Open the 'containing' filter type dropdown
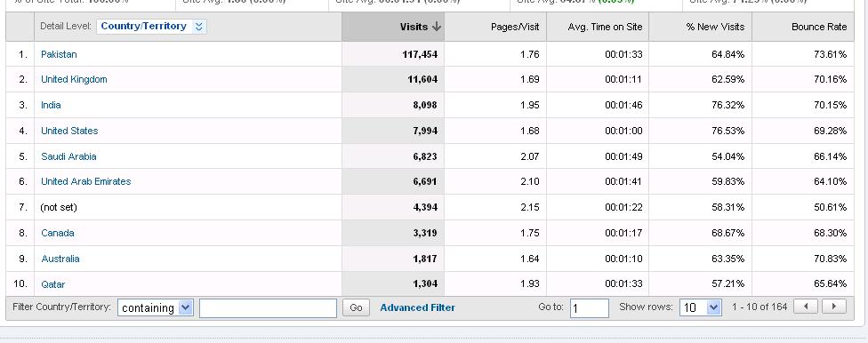The image size is (868, 343). coord(155,308)
